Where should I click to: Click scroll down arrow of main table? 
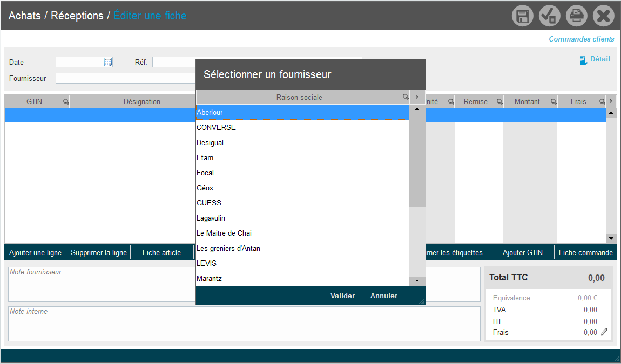pos(611,238)
